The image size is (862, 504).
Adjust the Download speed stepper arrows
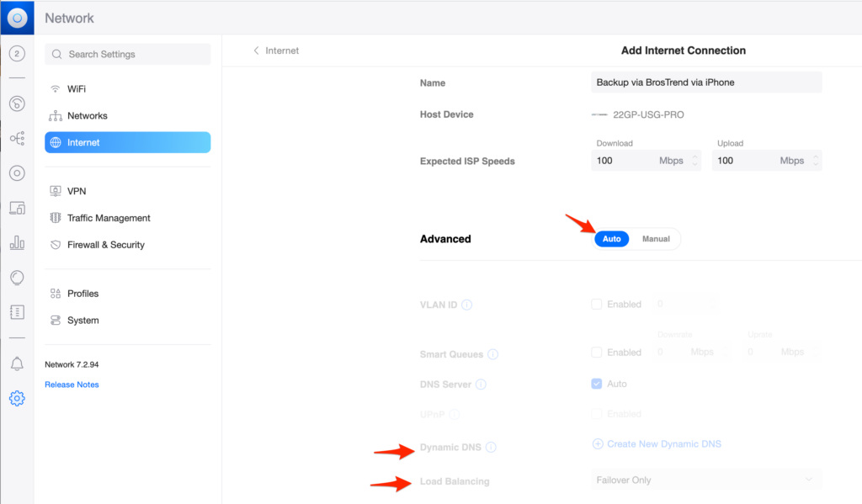(694, 161)
